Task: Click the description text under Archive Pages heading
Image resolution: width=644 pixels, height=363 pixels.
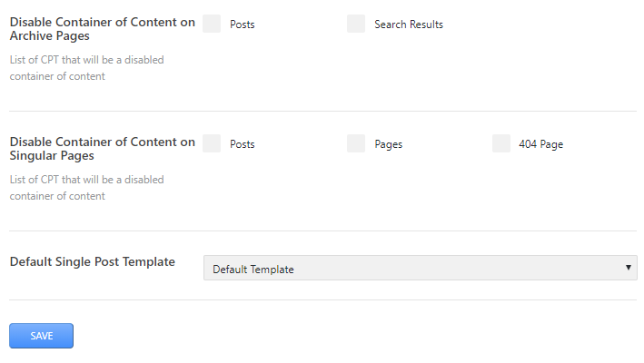Action: 86,68
